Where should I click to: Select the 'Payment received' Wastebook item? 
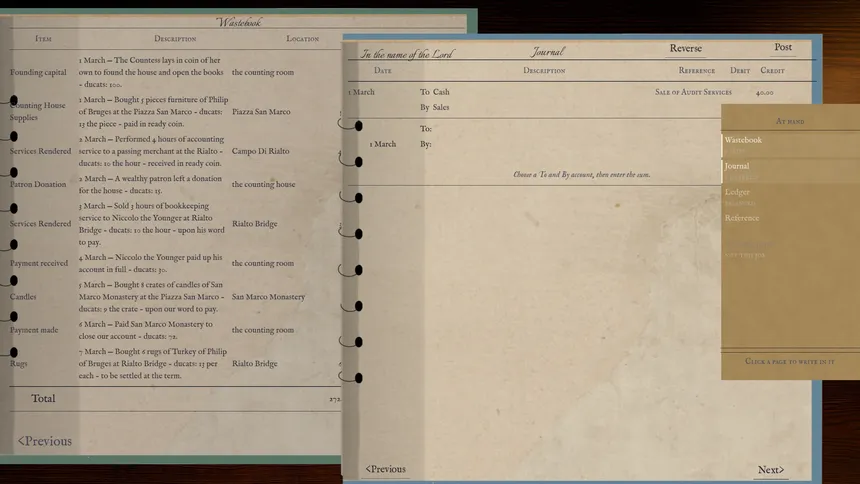point(39,263)
